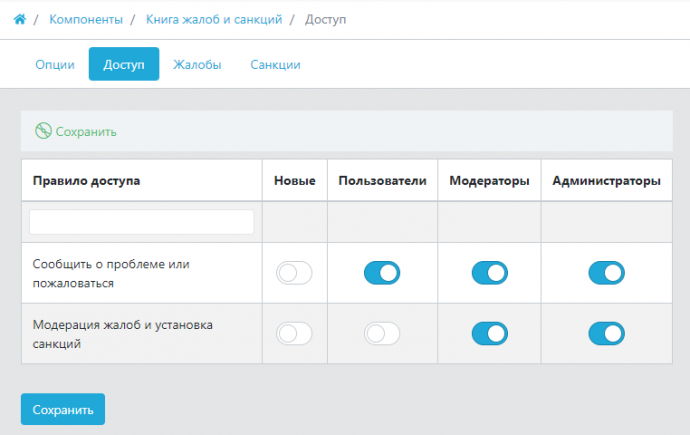Click the Новые column header

(294, 181)
